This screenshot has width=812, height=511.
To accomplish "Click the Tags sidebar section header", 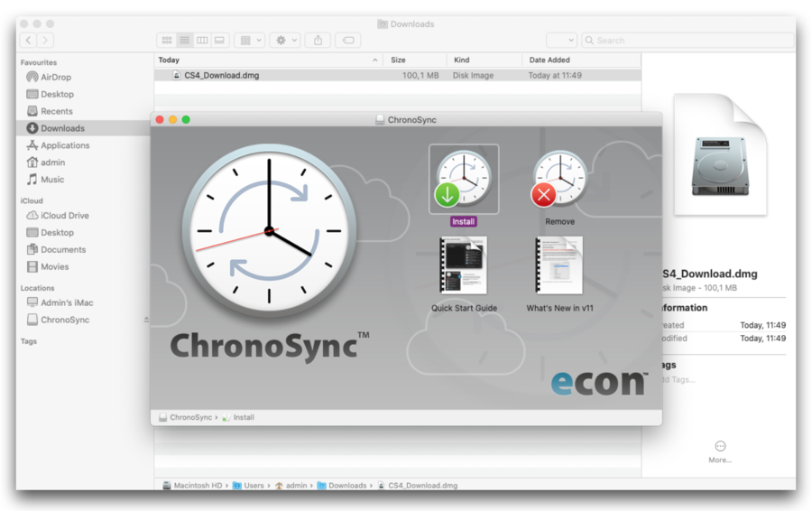I will pos(29,341).
